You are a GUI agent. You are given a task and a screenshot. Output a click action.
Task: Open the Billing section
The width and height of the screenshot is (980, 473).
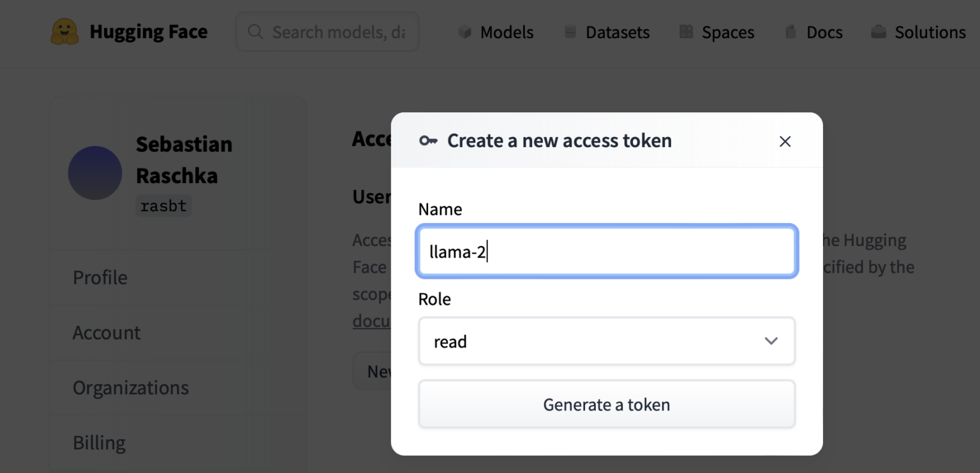tap(99, 442)
